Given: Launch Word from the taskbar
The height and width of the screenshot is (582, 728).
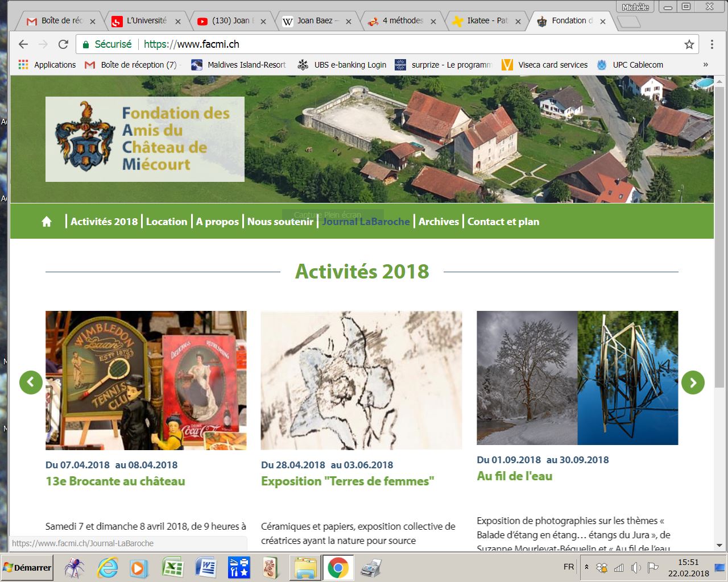Looking at the screenshot, I should [x=205, y=567].
